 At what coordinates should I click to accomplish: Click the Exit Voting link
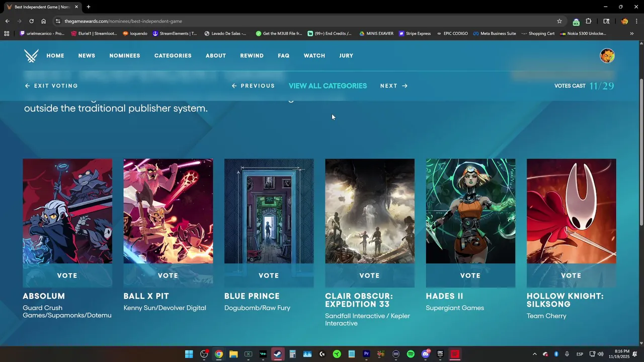click(51, 86)
